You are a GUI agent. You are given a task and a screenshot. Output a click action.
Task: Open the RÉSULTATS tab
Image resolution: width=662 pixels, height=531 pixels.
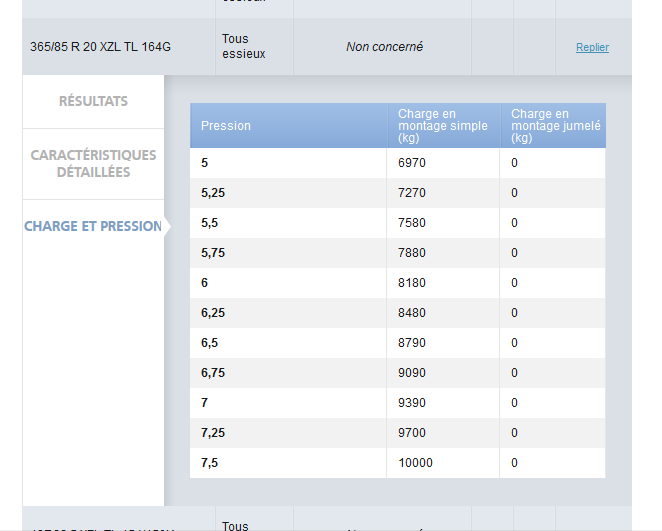[93, 102]
